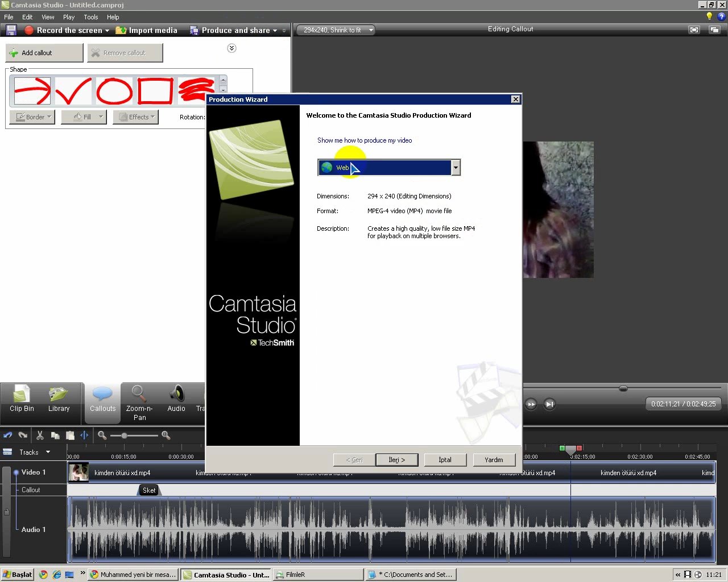Open the View menu
This screenshot has width=728, height=582.
(x=48, y=17)
